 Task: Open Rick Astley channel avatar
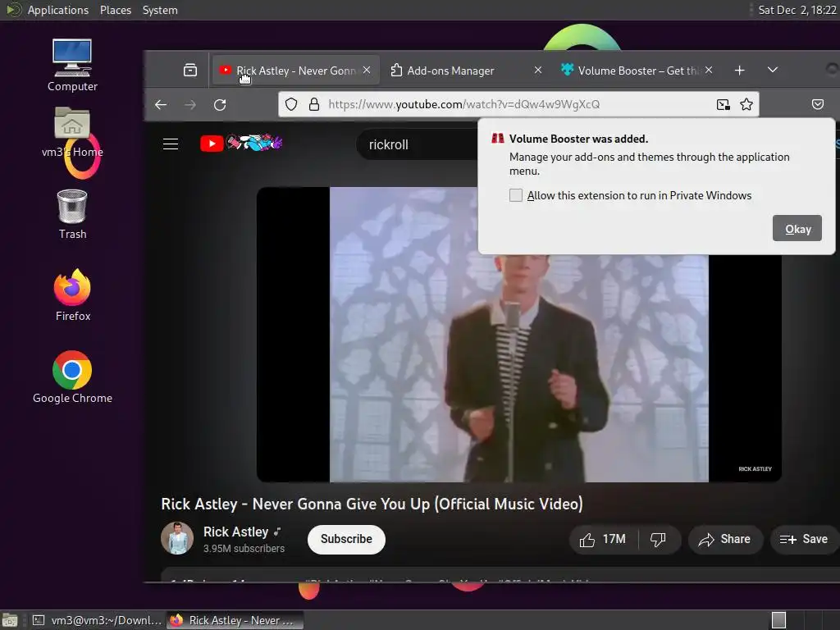point(177,538)
